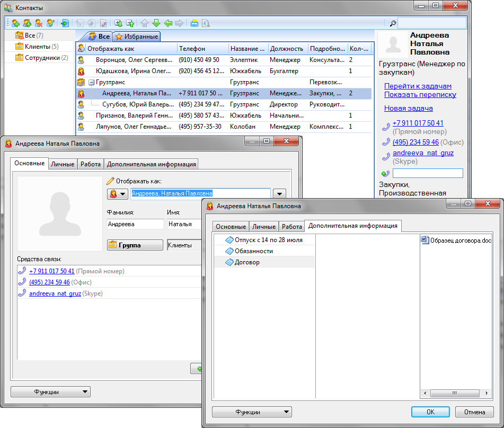Click the Contacts search input field

point(432,23)
